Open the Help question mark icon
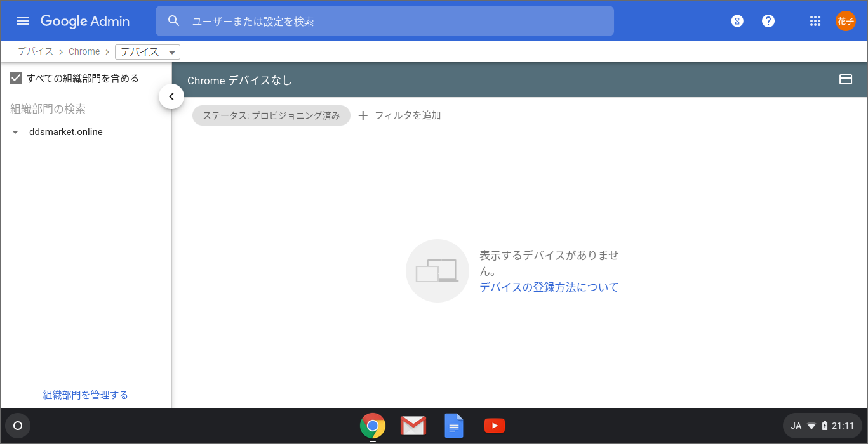 [768, 21]
